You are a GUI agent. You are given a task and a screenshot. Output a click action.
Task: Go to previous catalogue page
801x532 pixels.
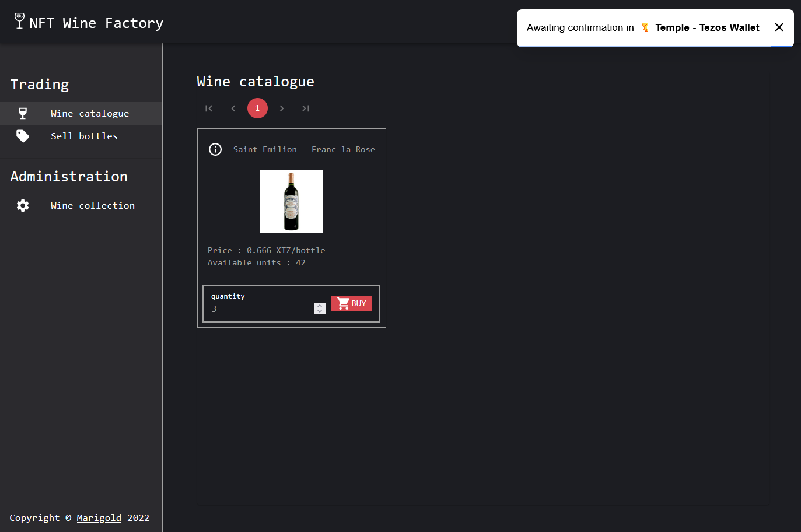click(233, 108)
